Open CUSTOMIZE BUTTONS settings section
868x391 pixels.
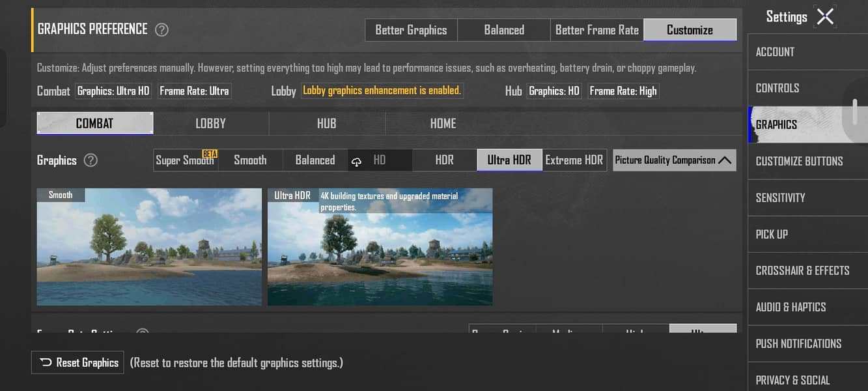tap(807, 161)
